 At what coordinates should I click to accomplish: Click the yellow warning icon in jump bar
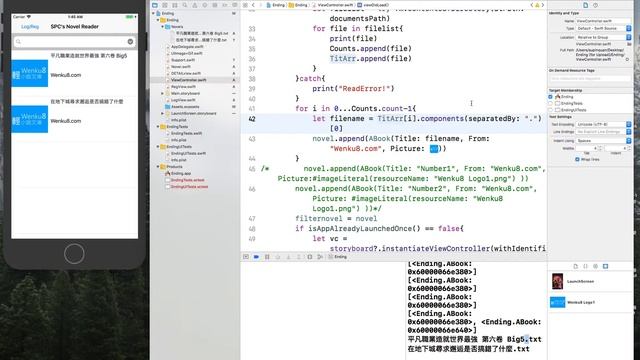pyautogui.click(x=537, y=5)
